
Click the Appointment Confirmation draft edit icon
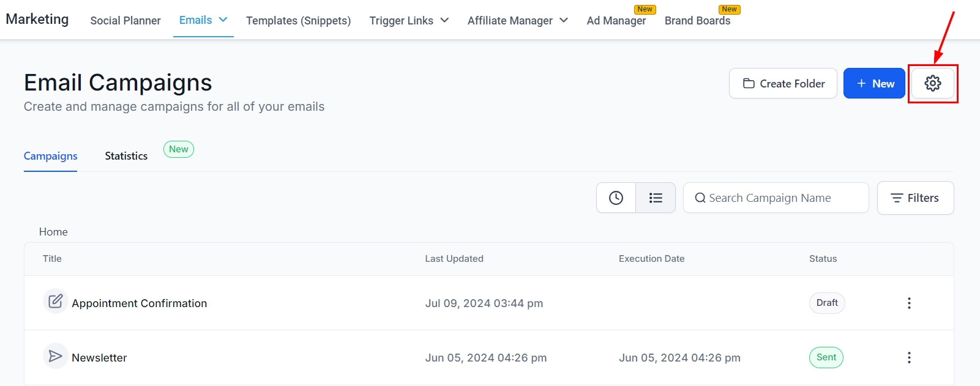pos(55,301)
